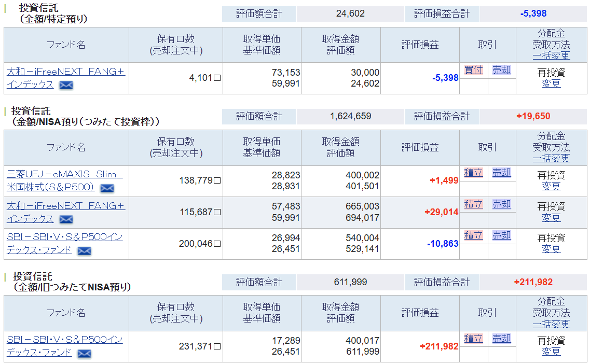Click 一括変更 link in 旧つみたてNISA header
This screenshot has width=590, height=364.
coord(551,324)
